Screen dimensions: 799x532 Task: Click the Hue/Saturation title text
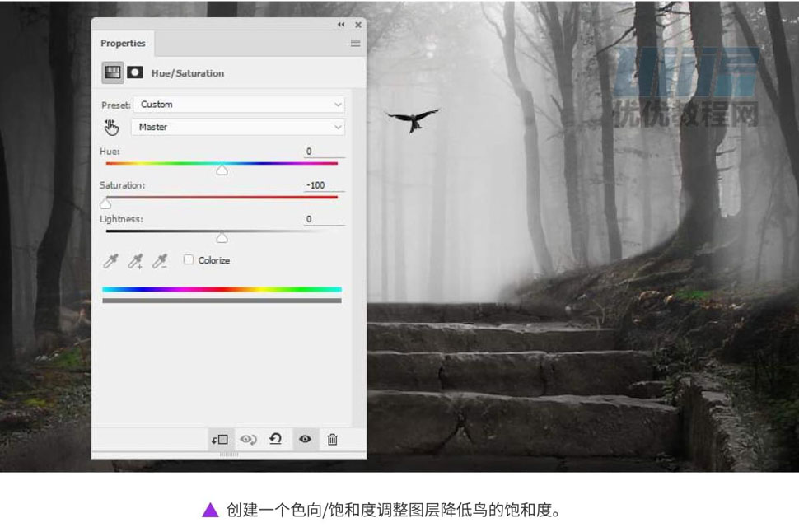[188, 73]
